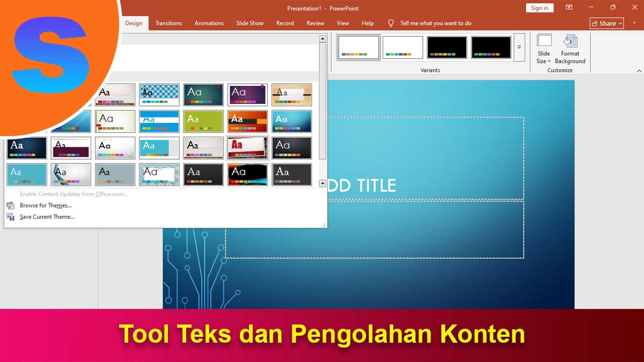Apply the solid turquoise theme thumbnail
Screen dimensions: 644x362
(27, 175)
